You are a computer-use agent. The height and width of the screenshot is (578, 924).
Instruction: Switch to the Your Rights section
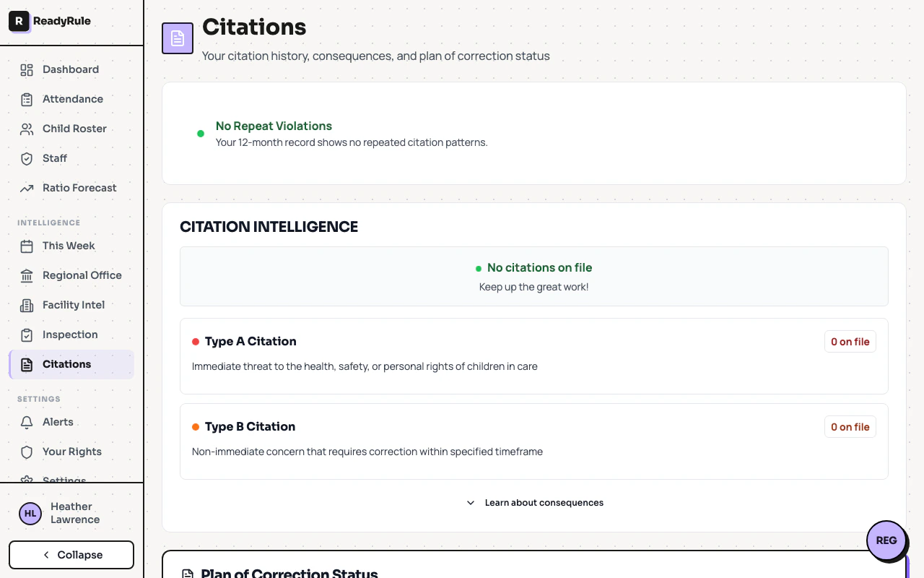[71, 452]
